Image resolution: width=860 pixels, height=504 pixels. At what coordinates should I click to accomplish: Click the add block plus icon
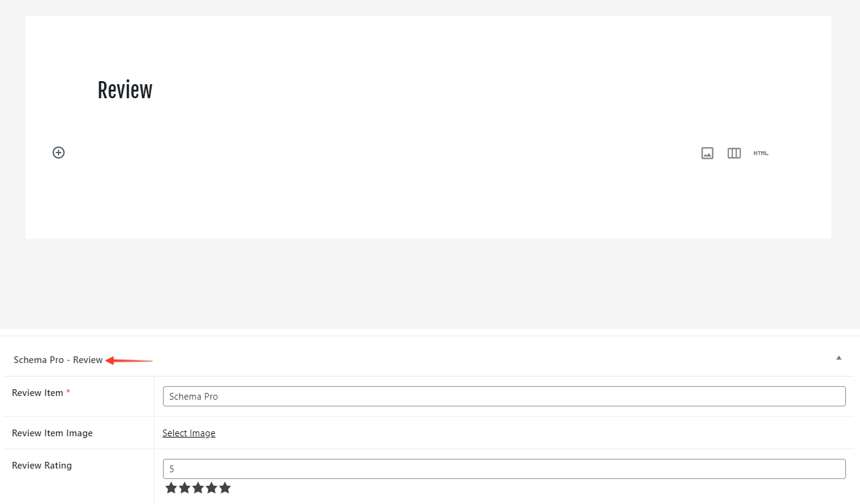[x=59, y=153]
